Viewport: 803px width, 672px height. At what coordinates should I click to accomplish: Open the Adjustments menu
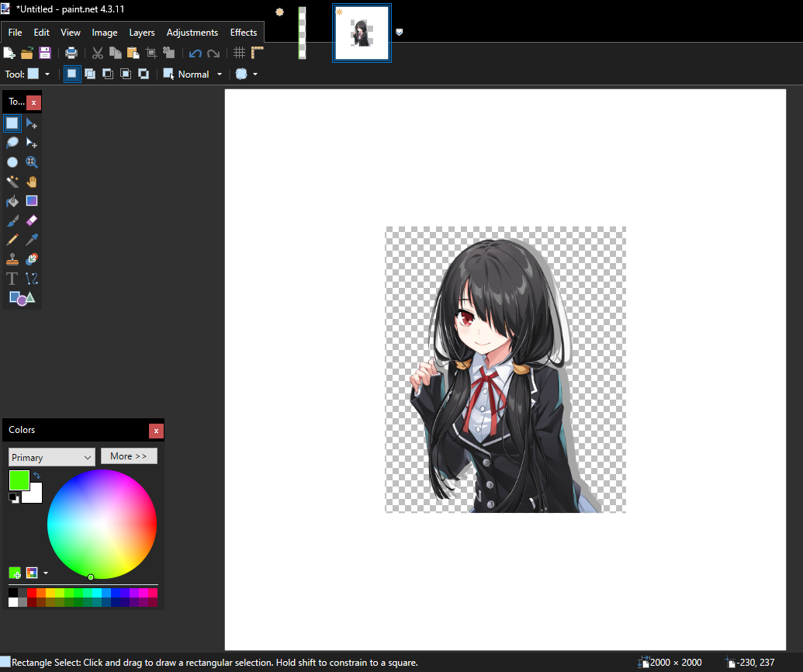coord(192,33)
